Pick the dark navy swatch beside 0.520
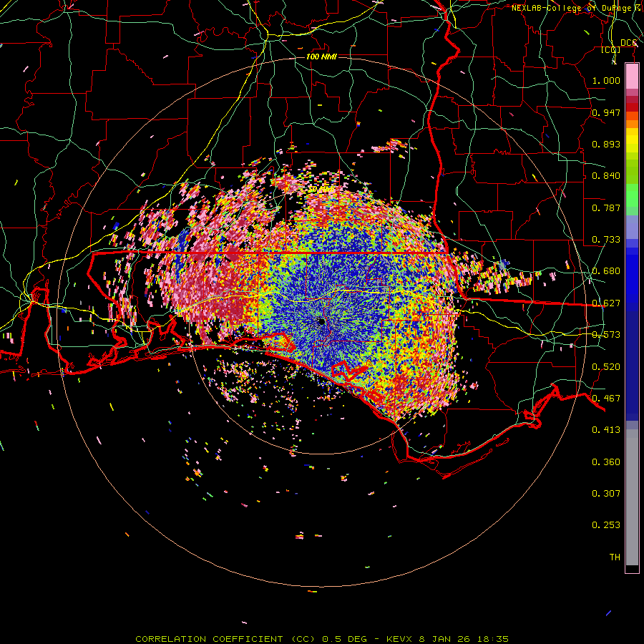The height and width of the screenshot is (644, 644). tap(632, 366)
